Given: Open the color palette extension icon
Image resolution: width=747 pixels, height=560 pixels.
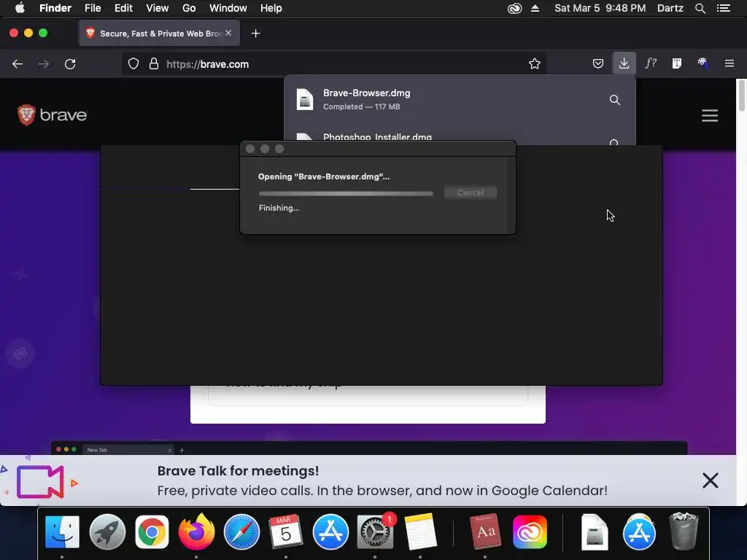Looking at the screenshot, I should click(703, 63).
